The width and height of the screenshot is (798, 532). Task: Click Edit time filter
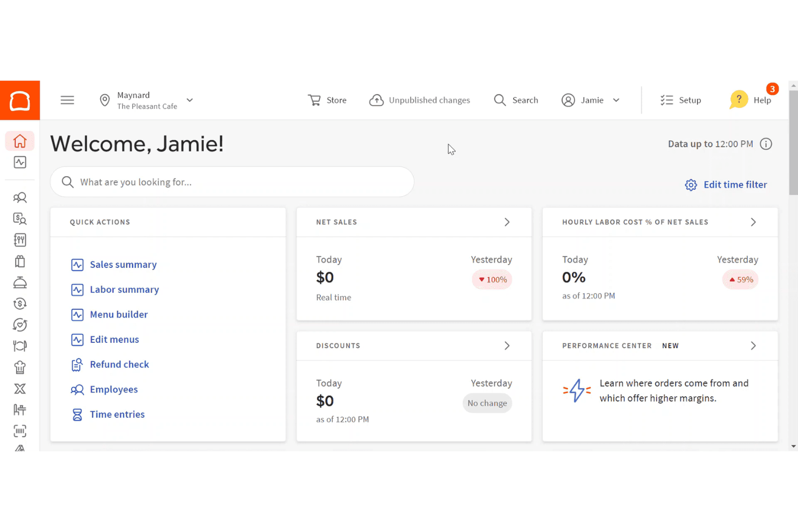(x=726, y=185)
